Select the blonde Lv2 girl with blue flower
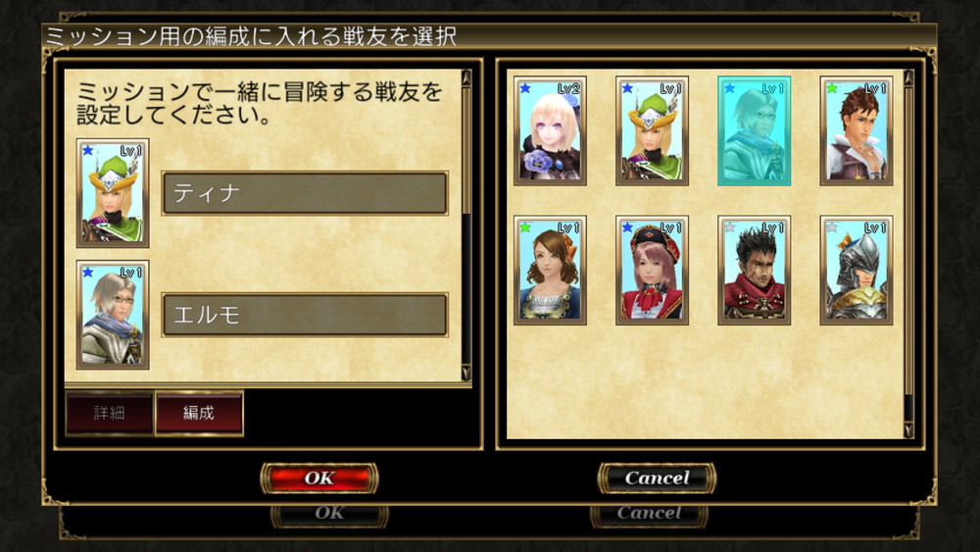Viewport: 980px width, 552px height. pos(550,131)
